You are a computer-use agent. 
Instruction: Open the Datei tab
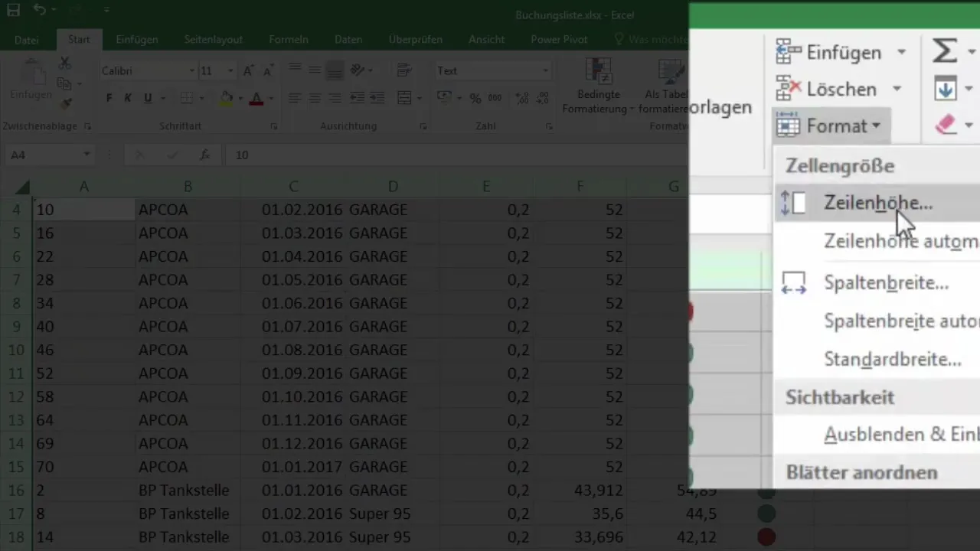pos(27,39)
